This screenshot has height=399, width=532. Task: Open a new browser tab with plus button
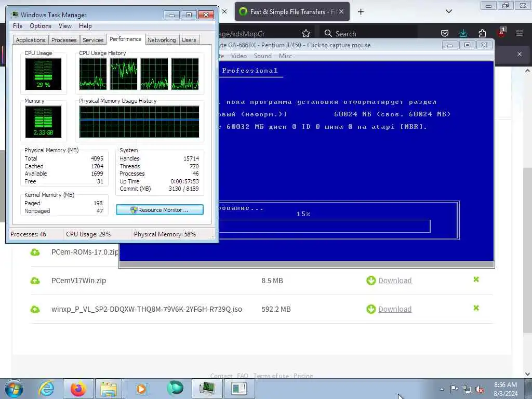point(361,12)
